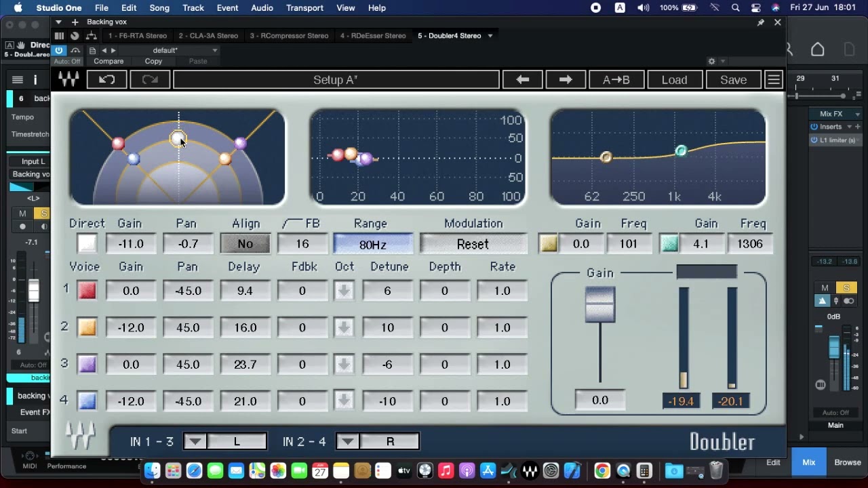Click the Direct Gain -11.0 field
The height and width of the screenshot is (488, 868).
tap(130, 244)
